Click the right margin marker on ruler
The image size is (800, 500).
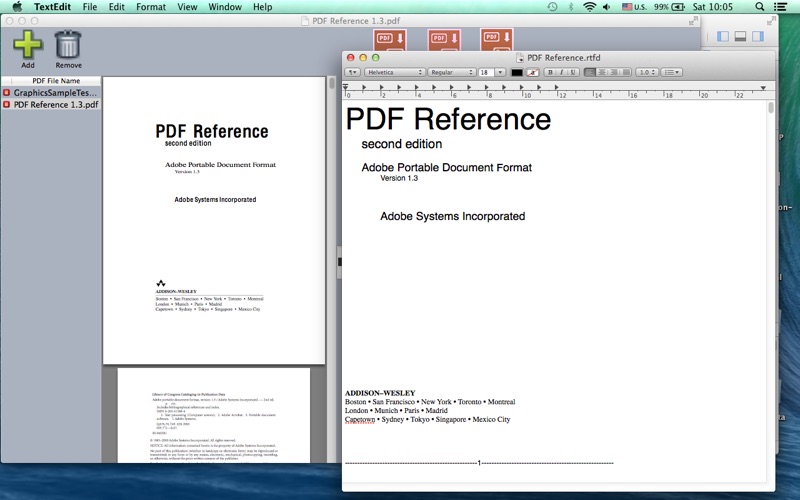763,88
